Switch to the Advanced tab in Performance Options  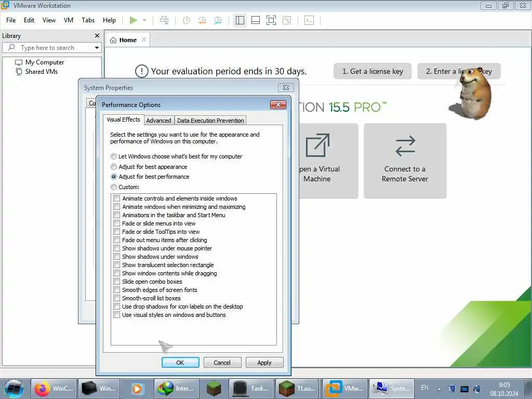tap(159, 121)
